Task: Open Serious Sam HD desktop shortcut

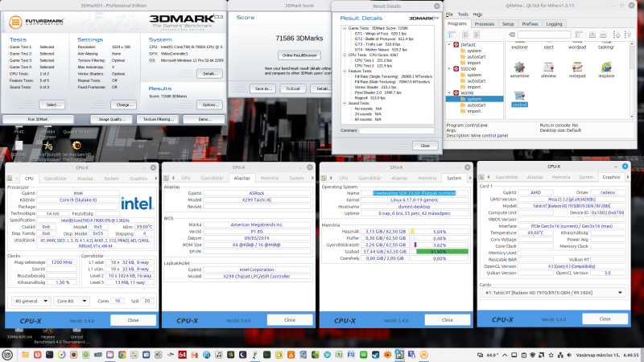Action: 76,146
